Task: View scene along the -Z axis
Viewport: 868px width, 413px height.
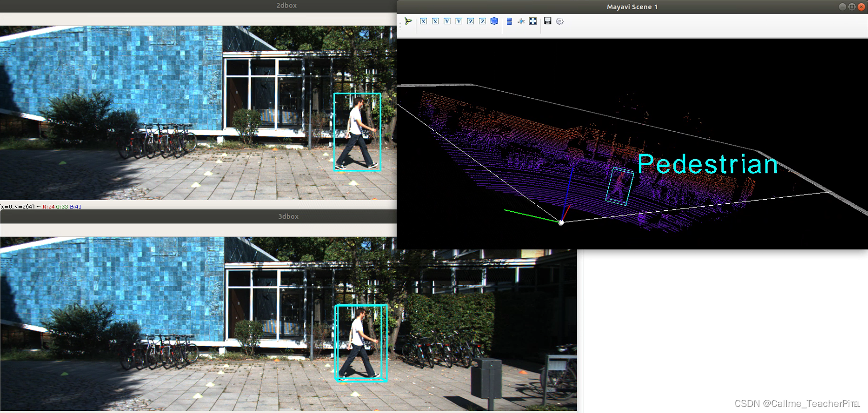Action: (471, 21)
